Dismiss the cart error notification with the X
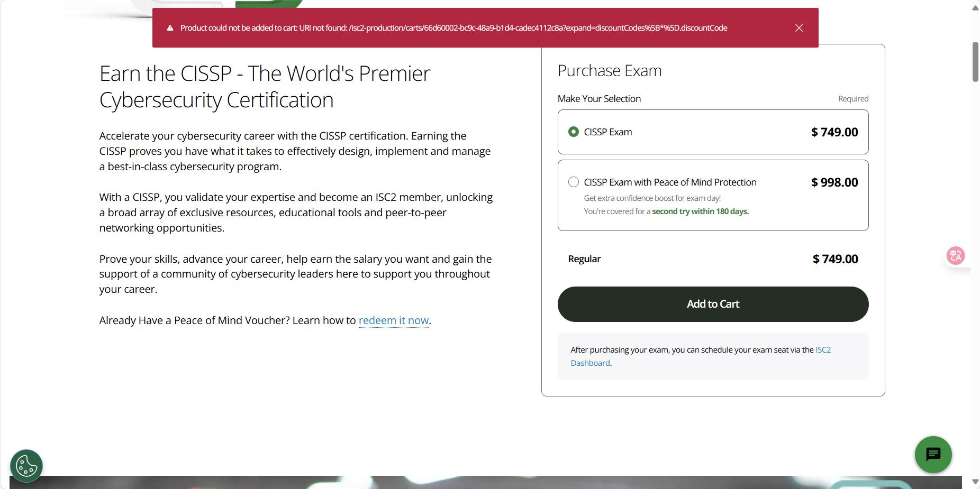The width and height of the screenshot is (980, 489). click(799, 27)
